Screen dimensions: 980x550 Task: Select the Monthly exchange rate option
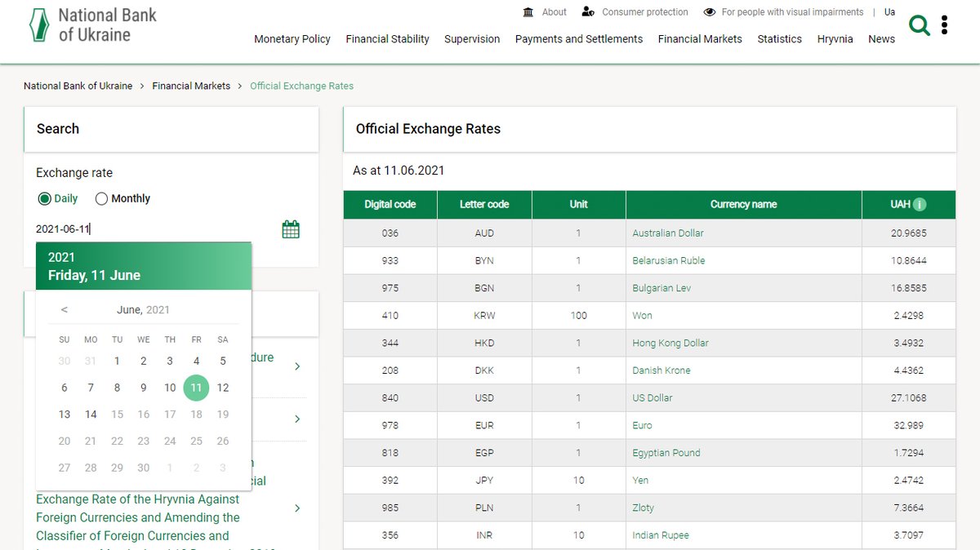(101, 198)
